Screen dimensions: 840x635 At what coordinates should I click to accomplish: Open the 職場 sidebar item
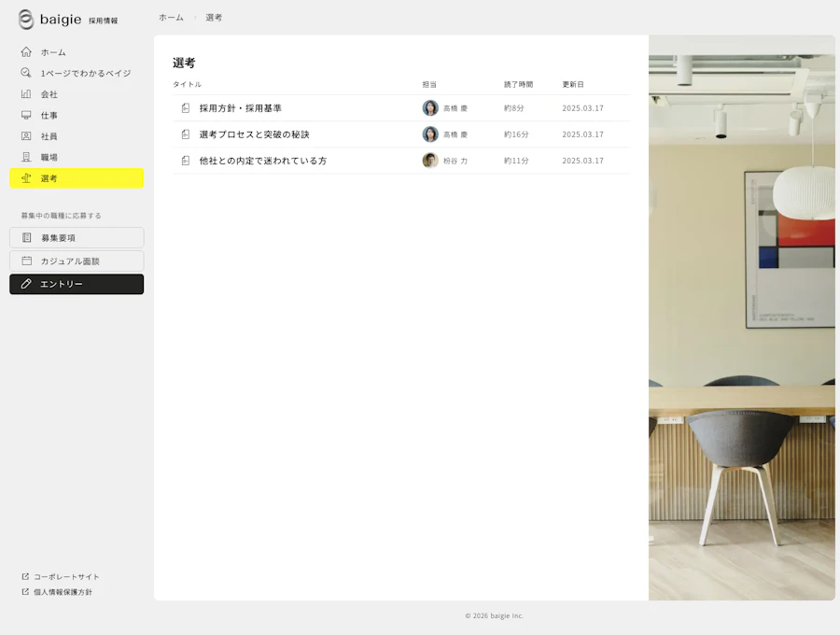77,157
